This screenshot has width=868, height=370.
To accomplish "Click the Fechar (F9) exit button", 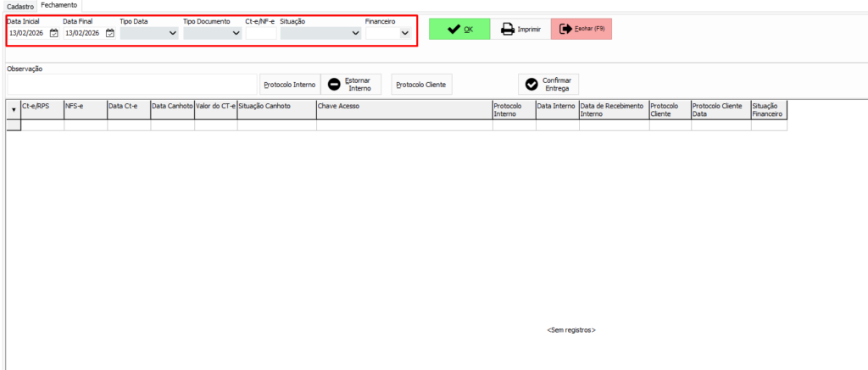I will [581, 29].
